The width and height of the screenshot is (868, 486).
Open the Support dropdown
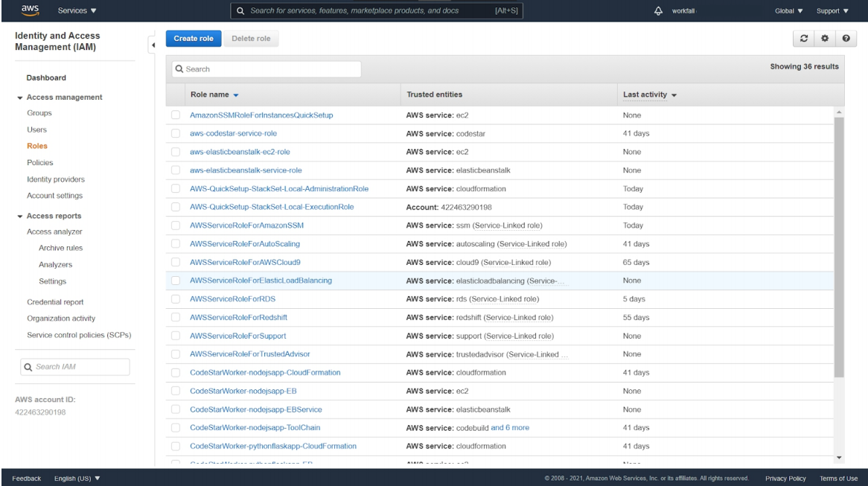(832, 10)
